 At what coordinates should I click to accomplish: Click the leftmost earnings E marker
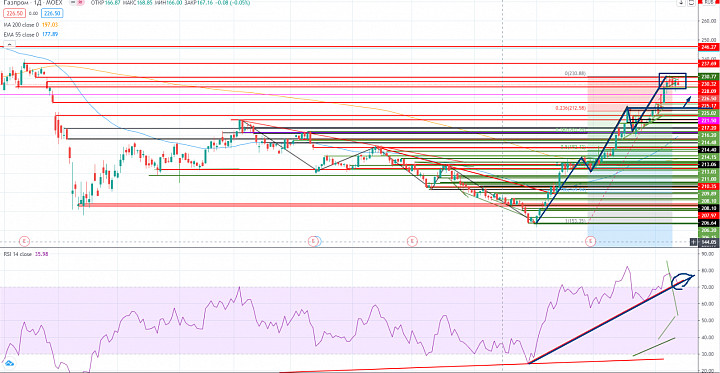click(x=24, y=240)
